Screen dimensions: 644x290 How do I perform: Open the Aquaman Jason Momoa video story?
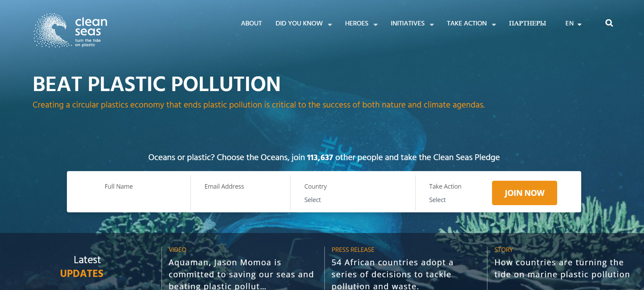tap(241, 274)
